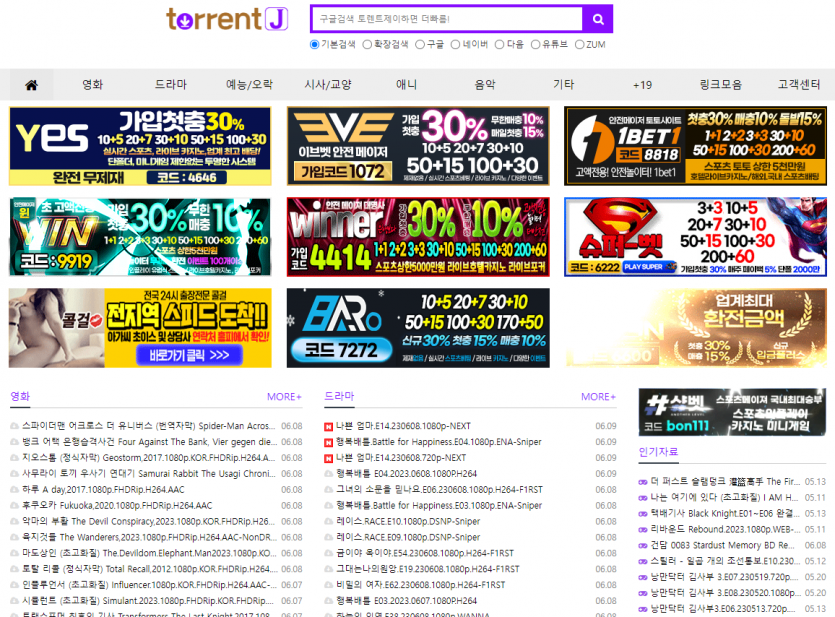Click the 샤벳 bon111 sidebar banner
835x617 pixels.
tap(732, 412)
